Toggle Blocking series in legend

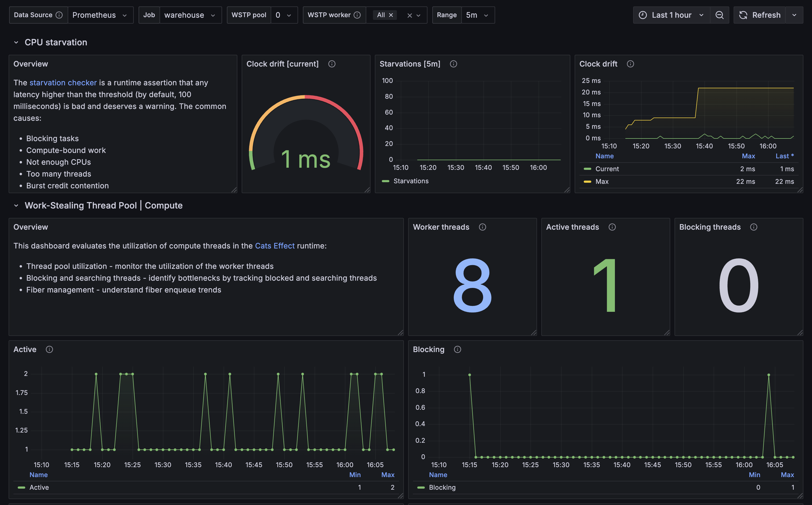pos(442,487)
